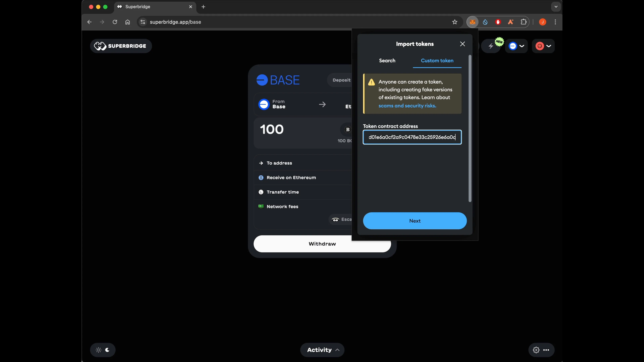644x362 pixels.
Task: Expand the Activity panel
Action: pos(322,350)
